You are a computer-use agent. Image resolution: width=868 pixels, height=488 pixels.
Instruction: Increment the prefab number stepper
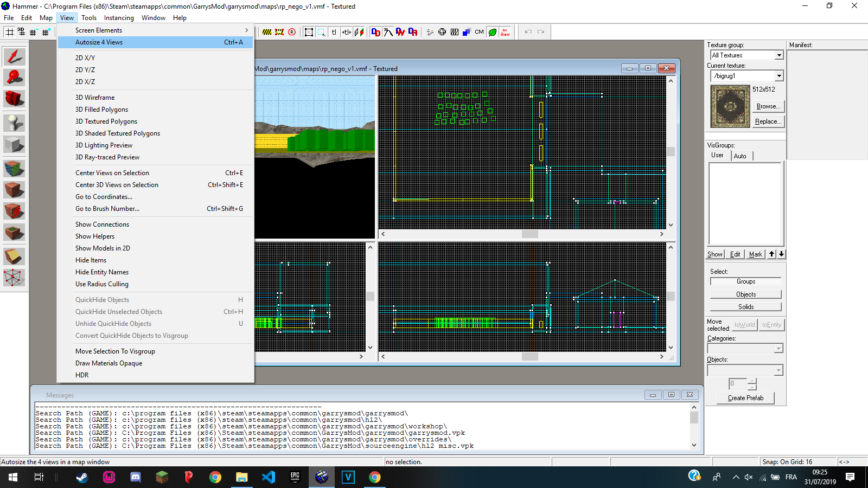click(752, 381)
